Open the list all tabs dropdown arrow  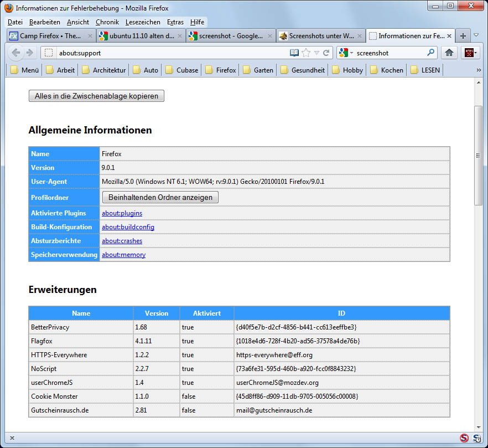(x=476, y=35)
